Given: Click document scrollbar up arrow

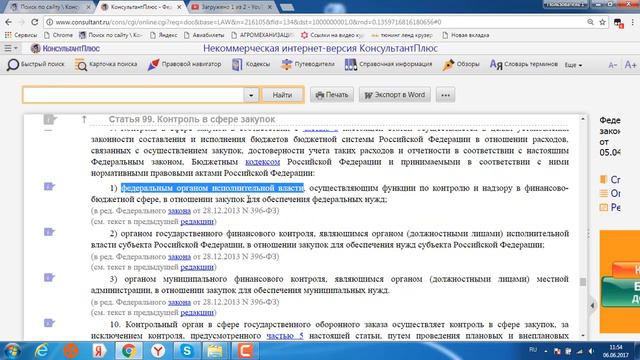Looking at the screenshot, I should 583,119.
